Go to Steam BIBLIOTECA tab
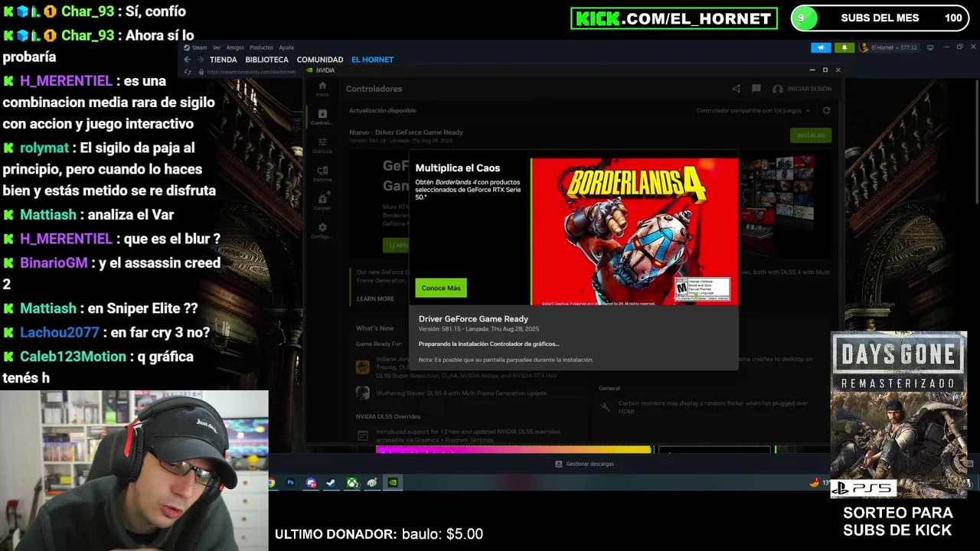The width and height of the screenshot is (980, 551). coord(266,60)
